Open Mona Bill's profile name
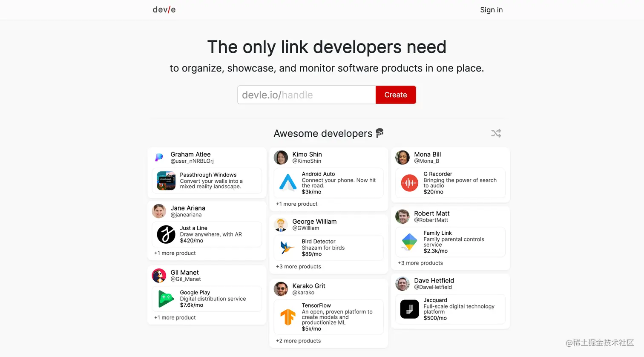The height and width of the screenshot is (357, 644). pyautogui.click(x=427, y=154)
